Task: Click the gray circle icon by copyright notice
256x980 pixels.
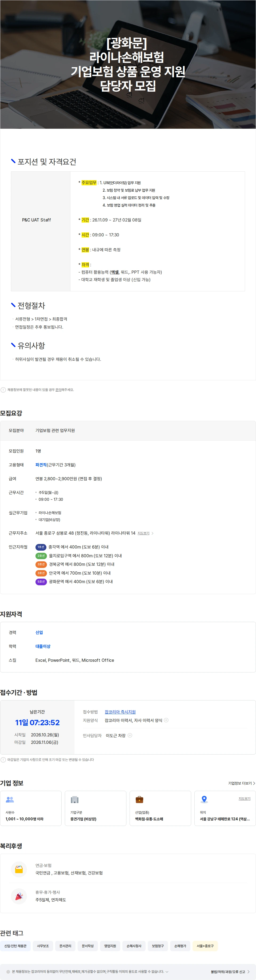Action: (x=8, y=971)
